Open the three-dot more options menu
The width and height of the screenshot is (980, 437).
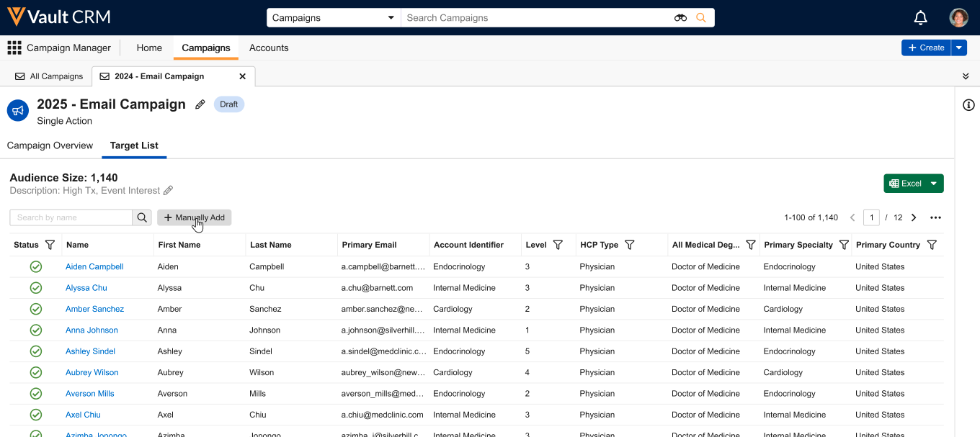pyautogui.click(x=935, y=217)
